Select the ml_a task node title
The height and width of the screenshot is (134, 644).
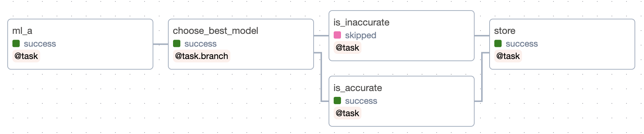click(x=22, y=31)
